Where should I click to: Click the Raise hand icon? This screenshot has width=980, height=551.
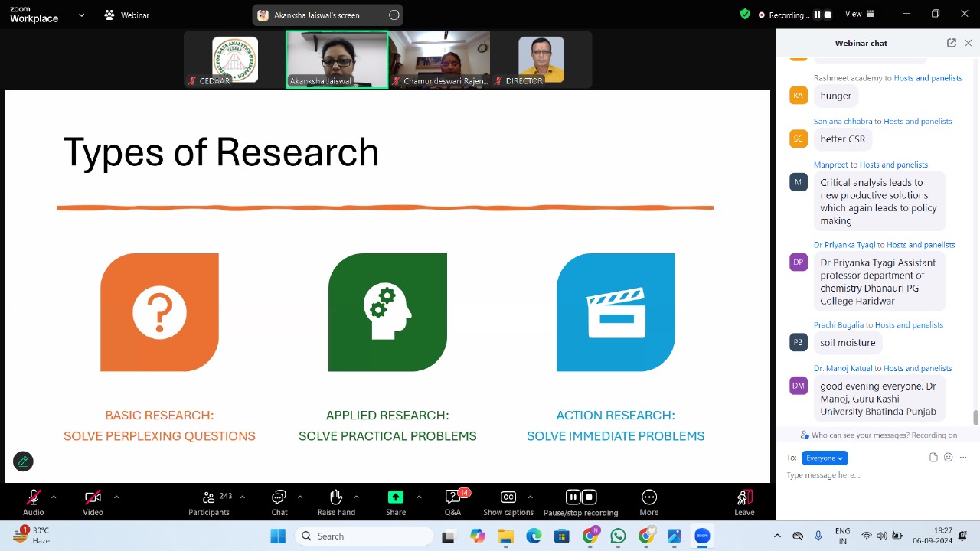(x=336, y=497)
